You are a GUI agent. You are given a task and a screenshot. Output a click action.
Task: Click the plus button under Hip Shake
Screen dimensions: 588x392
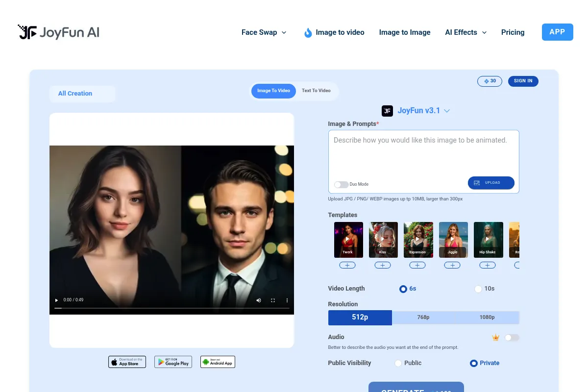pos(487,265)
